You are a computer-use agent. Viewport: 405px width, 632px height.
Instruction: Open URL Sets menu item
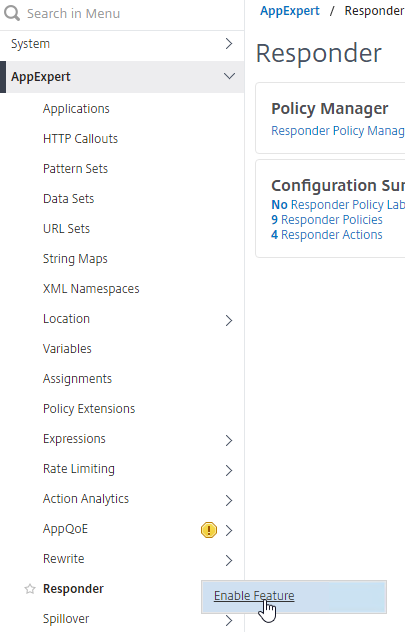(66, 229)
